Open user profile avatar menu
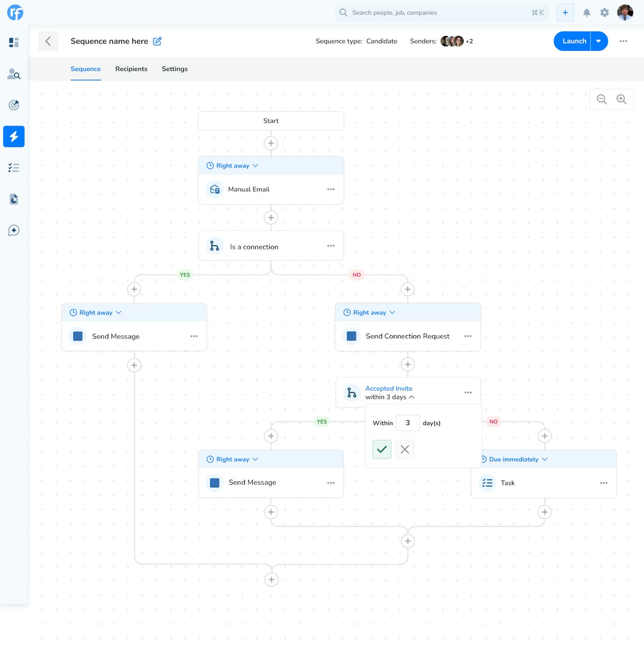 click(625, 12)
